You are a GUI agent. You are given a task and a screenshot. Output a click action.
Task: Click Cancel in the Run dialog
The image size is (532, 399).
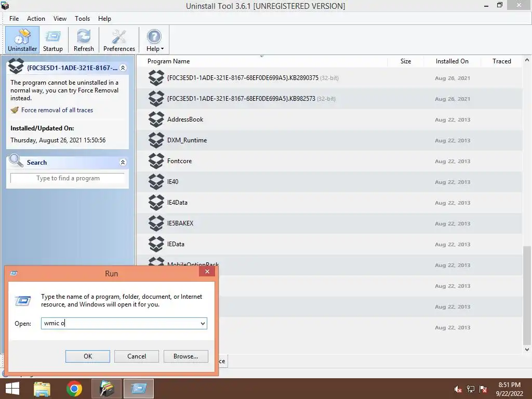(x=137, y=356)
